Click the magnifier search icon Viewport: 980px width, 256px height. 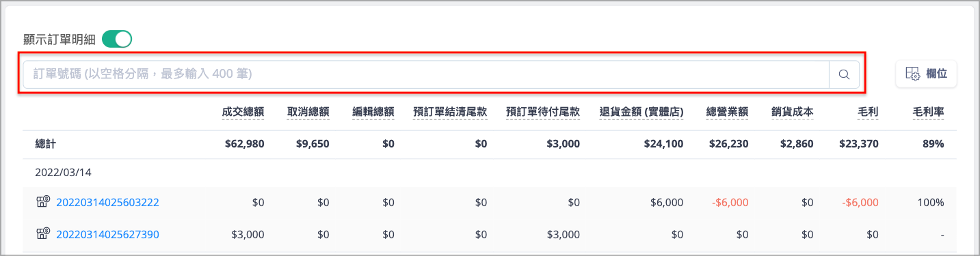pyautogui.click(x=844, y=74)
